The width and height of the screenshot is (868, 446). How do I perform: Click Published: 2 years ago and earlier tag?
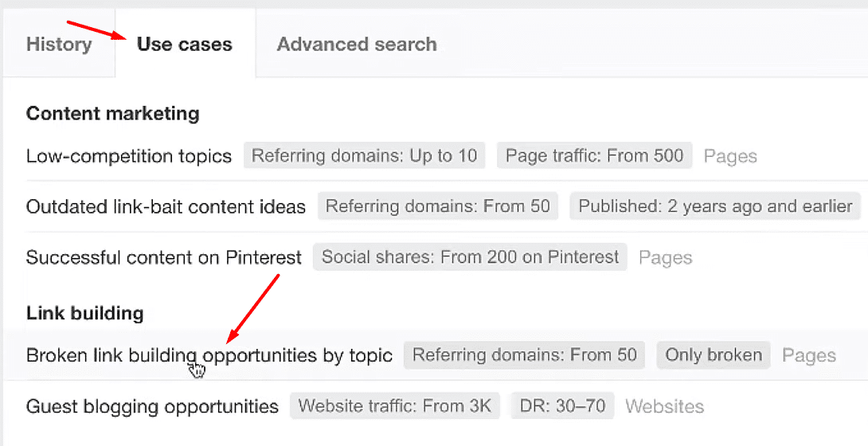point(715,207)
